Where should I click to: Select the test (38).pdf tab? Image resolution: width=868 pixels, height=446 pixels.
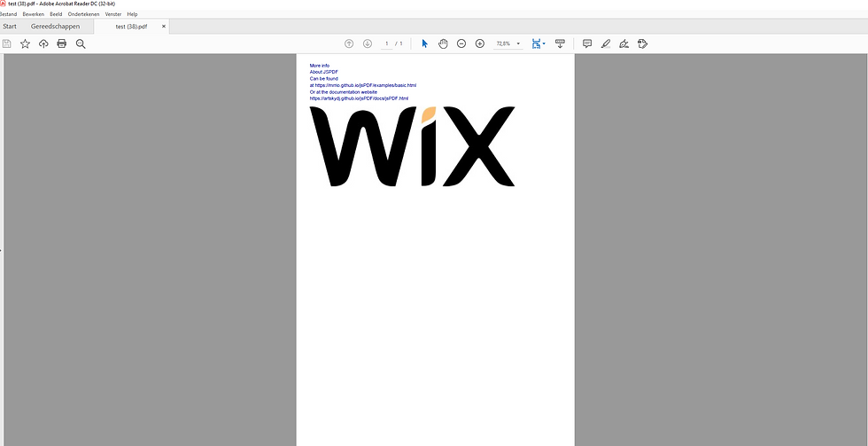[131, 26]
